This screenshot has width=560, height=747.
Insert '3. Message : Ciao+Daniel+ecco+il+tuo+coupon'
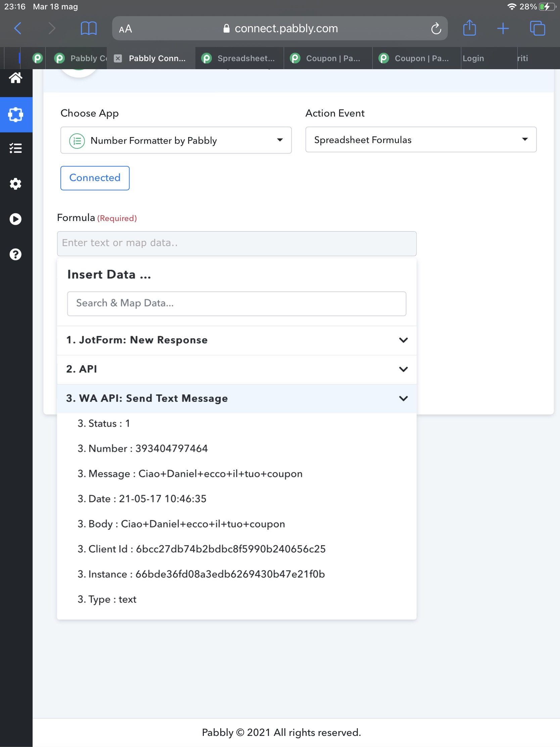tap(190, 474)
